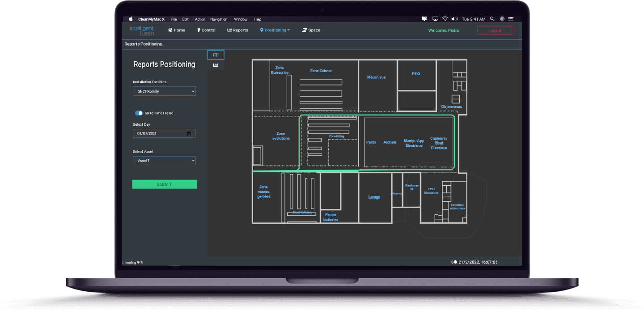Switch to the map view icon
The height and width of the screenshot is (311, 644).
click(216, 55)
